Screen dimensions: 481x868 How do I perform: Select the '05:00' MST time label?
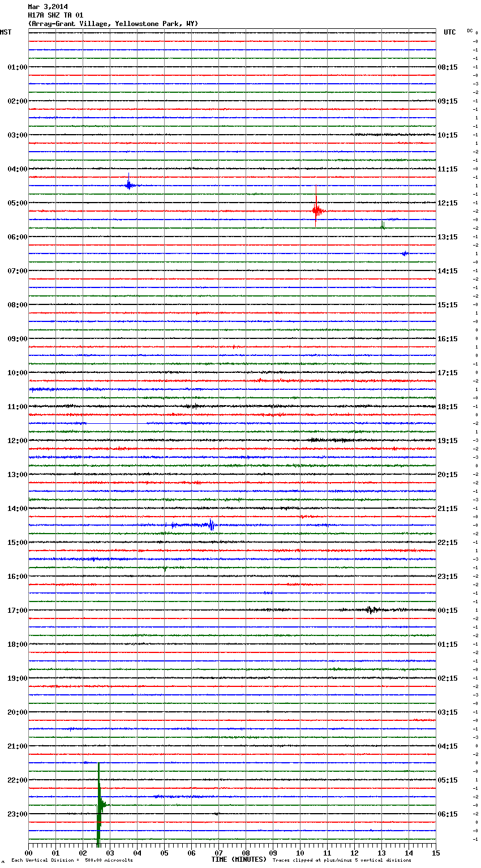coord(17,203)
